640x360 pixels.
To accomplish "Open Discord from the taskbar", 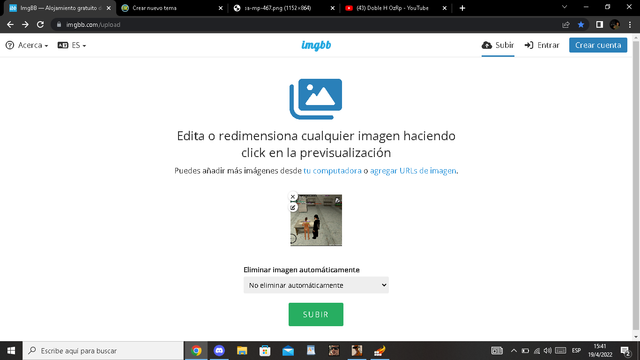I will (219, 351).
